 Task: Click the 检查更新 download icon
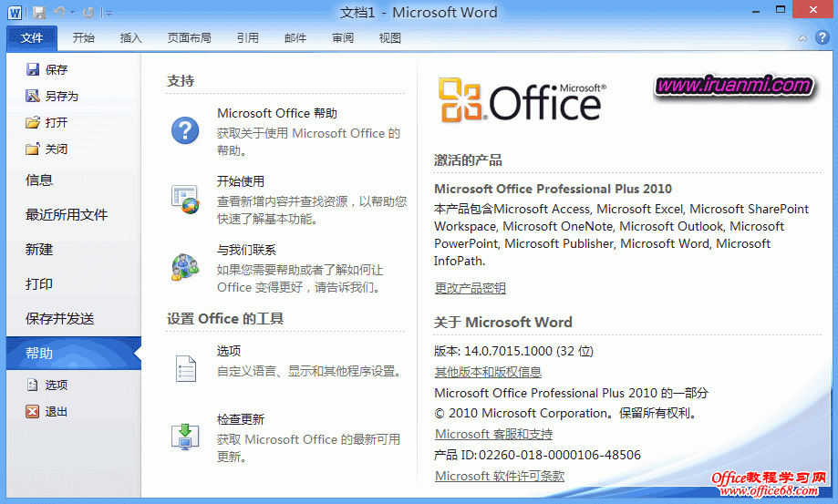[185, 437]
